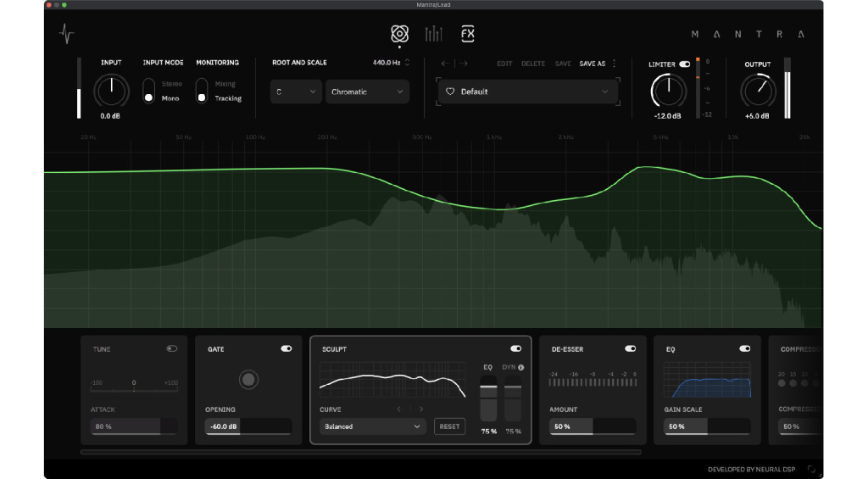Disable the Gate module toggle
868x479 pixels.
pos(286,348)
